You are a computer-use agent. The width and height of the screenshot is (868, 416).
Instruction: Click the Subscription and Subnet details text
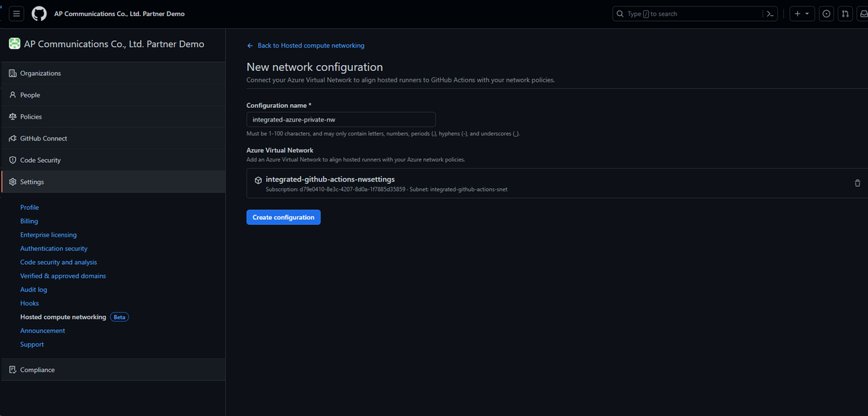[x=386, y=190]
